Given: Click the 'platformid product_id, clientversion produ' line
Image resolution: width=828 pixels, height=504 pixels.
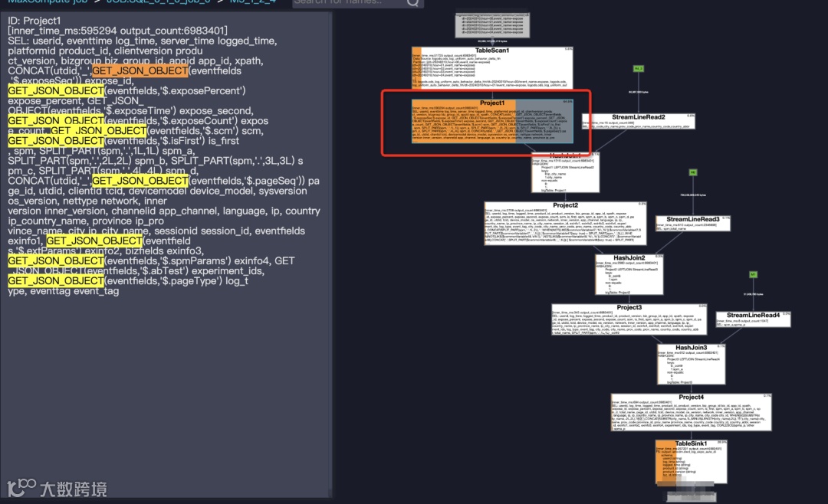Looking at the screenshot, I should point(105,51).
